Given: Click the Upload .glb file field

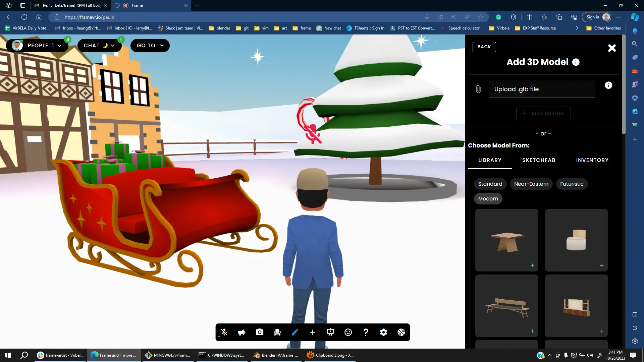Looking at the screenshot, I should 542,89.
